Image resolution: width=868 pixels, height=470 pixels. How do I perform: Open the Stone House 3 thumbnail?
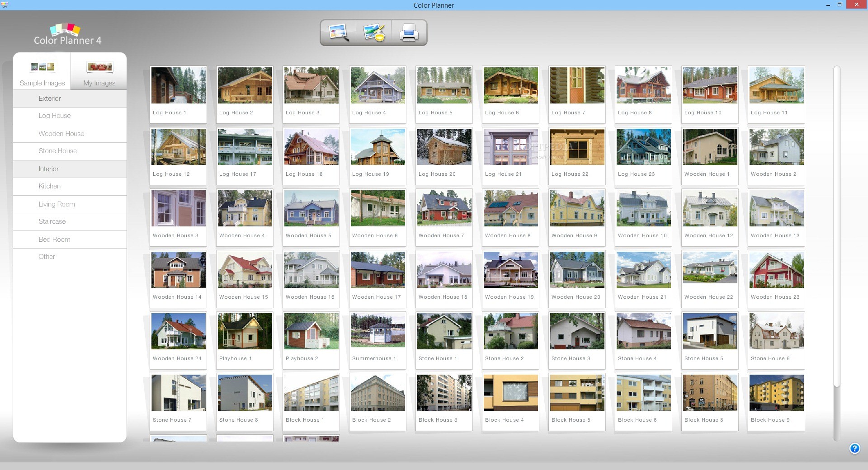[577, 340]
